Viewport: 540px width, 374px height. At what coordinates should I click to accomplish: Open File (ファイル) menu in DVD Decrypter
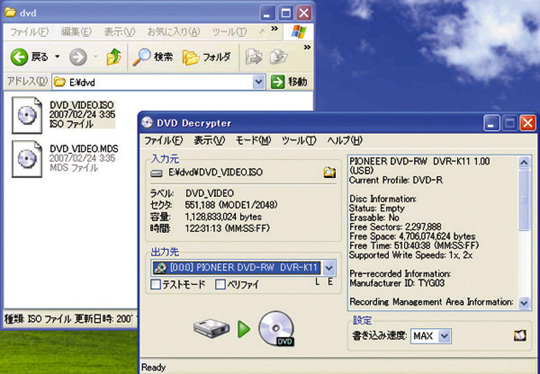pos(163,141)
